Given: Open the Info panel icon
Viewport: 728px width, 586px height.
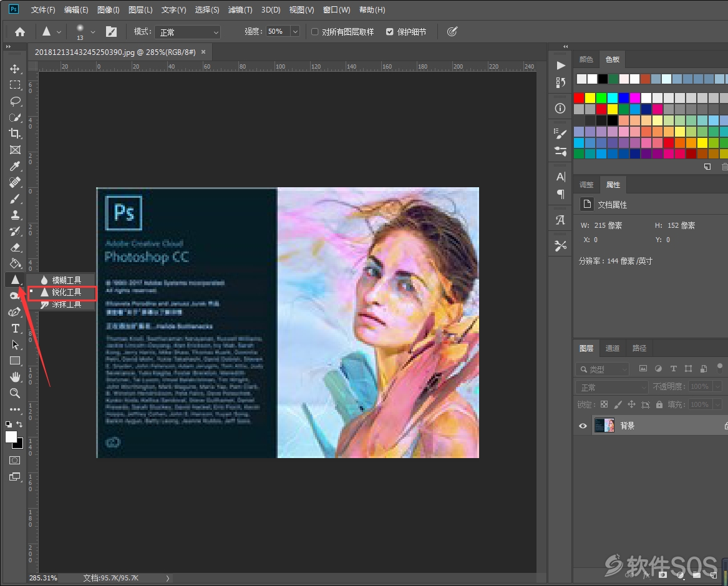Looking at the screenshot, I should click(x=560, y=108).
